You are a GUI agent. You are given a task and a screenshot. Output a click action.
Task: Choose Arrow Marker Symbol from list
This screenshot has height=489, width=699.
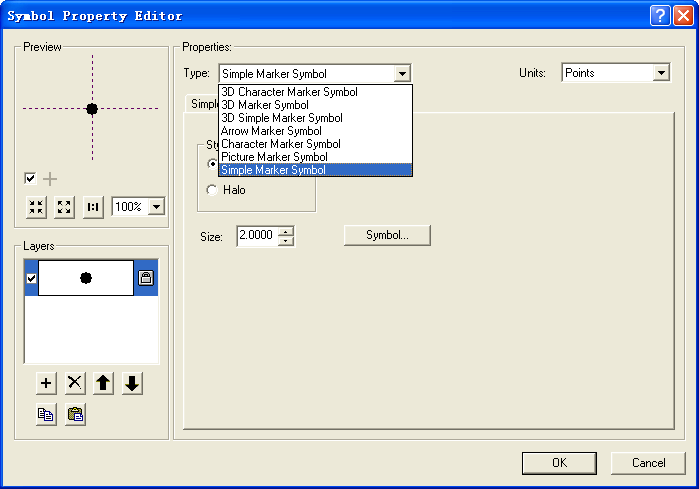[271, 131]
